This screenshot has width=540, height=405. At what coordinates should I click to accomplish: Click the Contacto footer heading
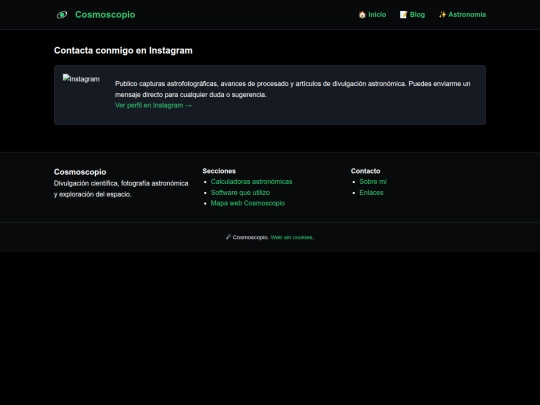(365, 171)
